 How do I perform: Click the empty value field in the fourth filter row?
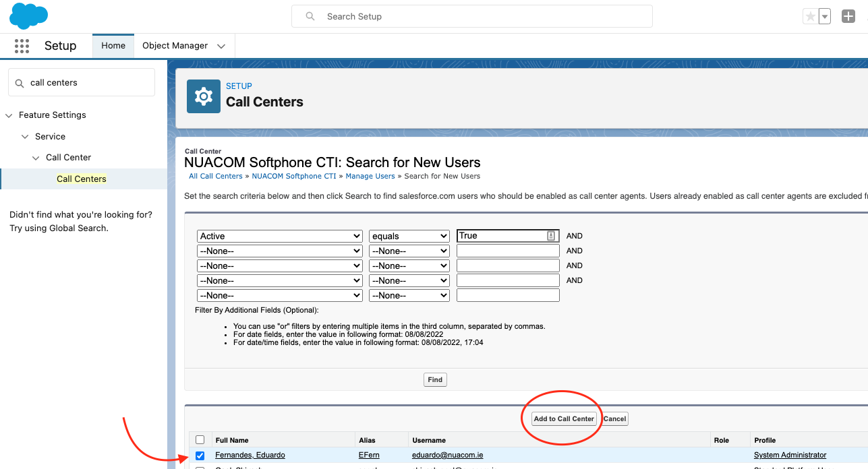pos(508,280)
